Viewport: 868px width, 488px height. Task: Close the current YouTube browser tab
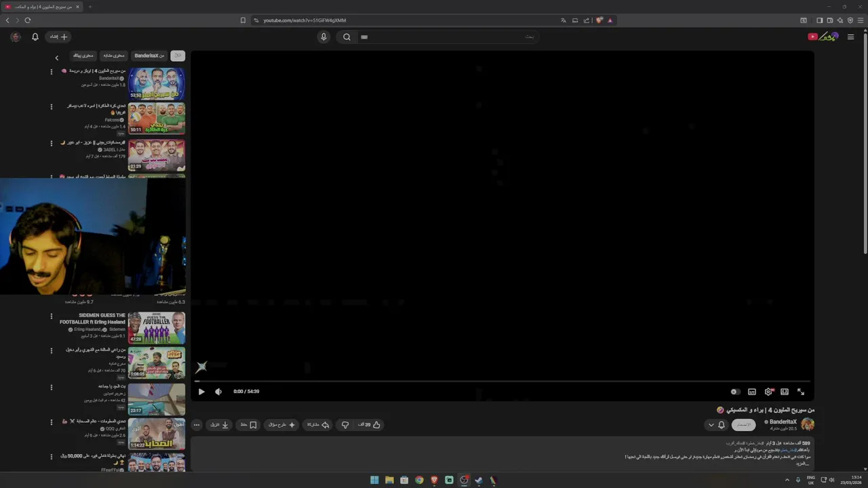click(x=77, y=7)
